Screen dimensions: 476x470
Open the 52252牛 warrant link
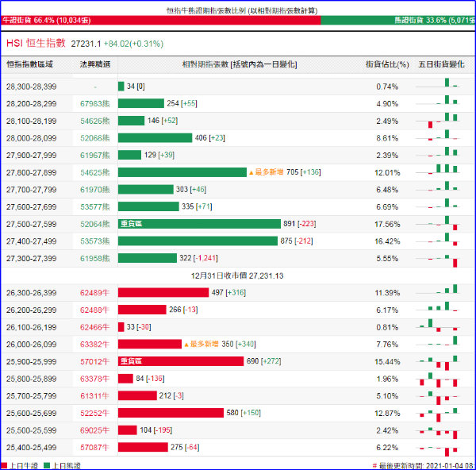tap(94, 413)
